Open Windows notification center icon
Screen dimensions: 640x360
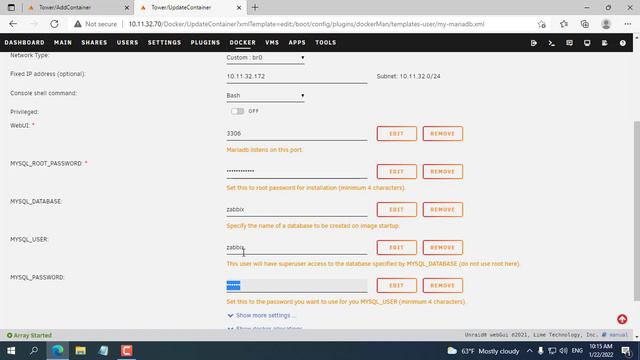pyautogui.click(x=626, y=351)
